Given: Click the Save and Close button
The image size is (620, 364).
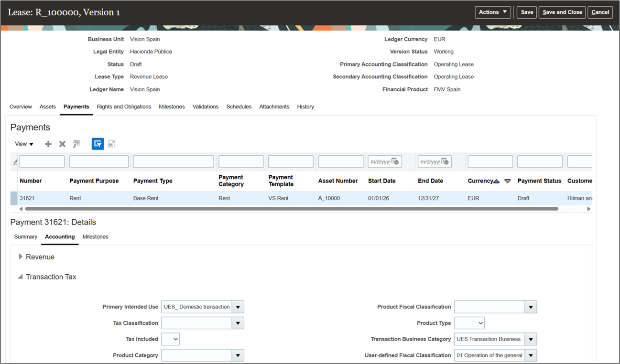Looking at the screenshot, I should pyautogui.click(x=562, y=12).
